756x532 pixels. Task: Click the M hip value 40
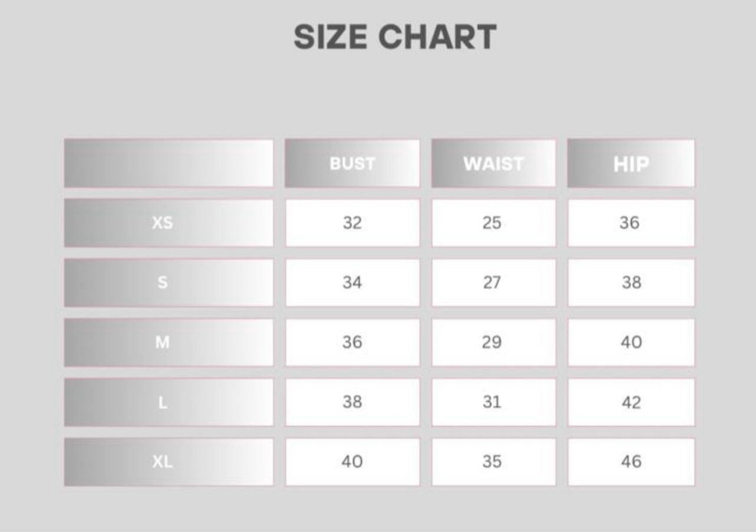[630, 342]
